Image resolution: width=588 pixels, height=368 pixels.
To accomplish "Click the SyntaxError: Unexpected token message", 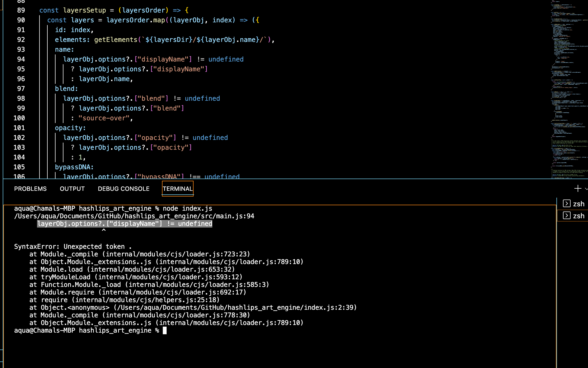I will point(73,247).
